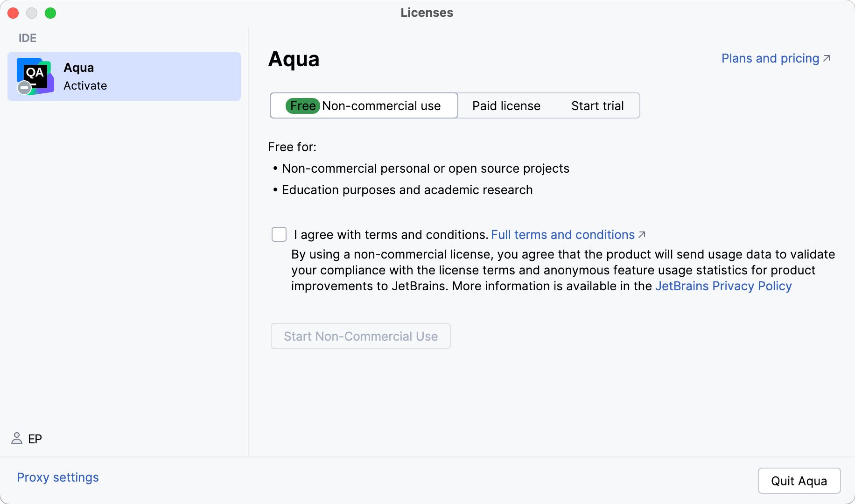Click the Aqua heading text
This screenshot has width=855, height=504.
tap(294, 59)
